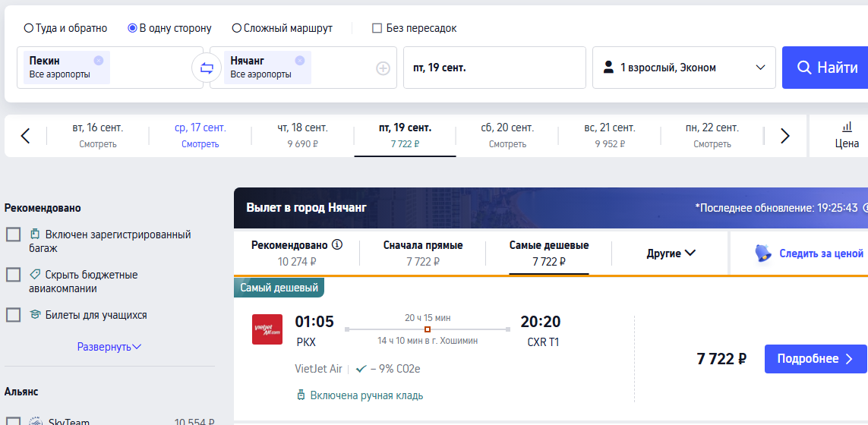Open the 1 взрослый, Эконом dropdown
Screen dimensions: 868x425
684,68
